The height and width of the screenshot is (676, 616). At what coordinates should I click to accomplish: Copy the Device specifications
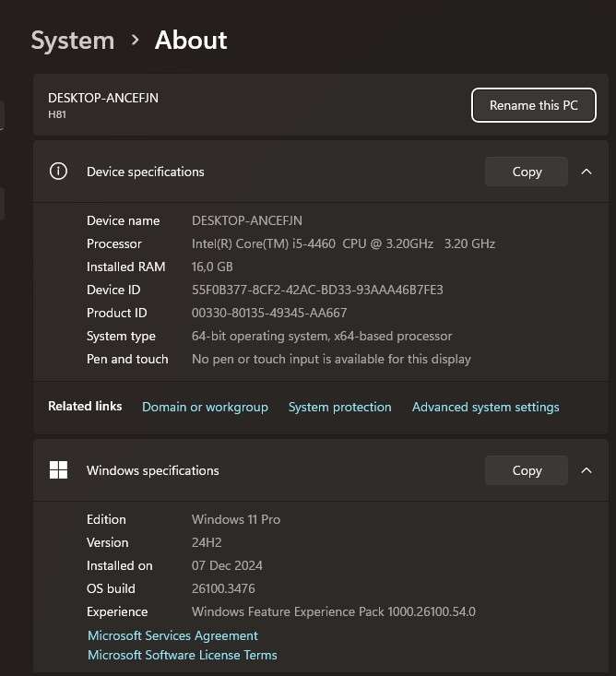[527, 172]
